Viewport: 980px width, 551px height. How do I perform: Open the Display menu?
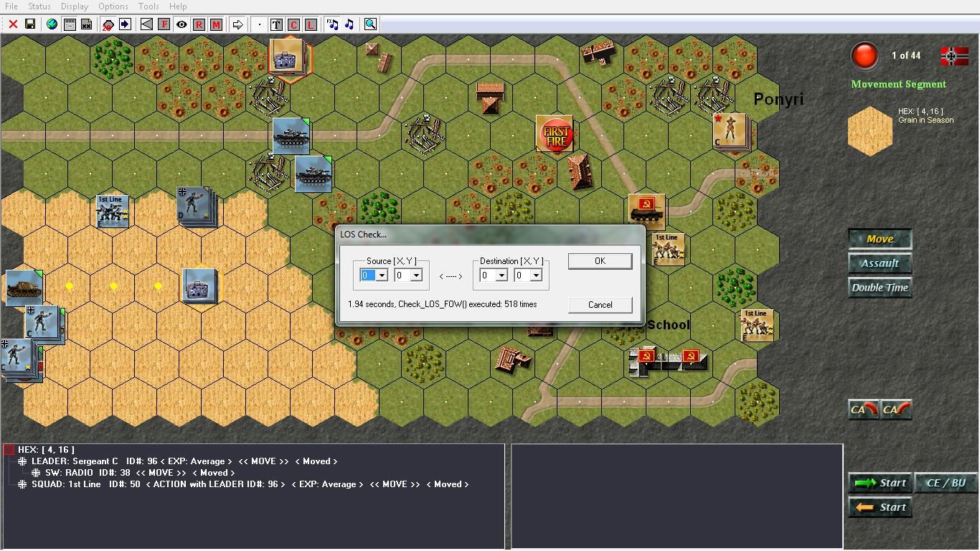pyautogui.click(x=75, y=6)
